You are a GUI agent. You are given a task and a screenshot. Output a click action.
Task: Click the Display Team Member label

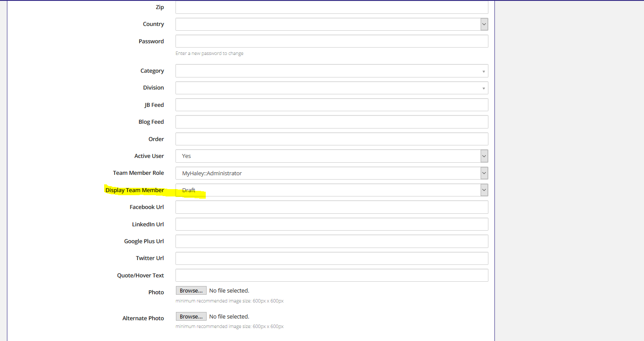point(135,190)
